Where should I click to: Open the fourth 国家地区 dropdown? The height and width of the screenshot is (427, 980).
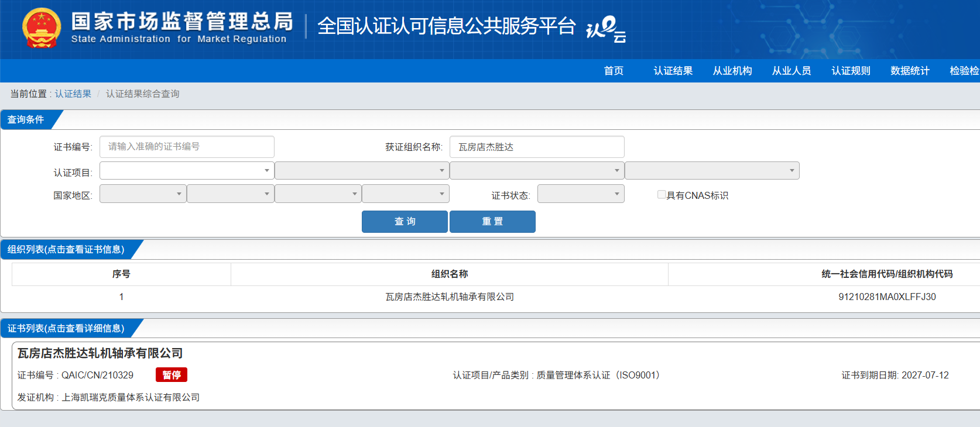(406, 194)
